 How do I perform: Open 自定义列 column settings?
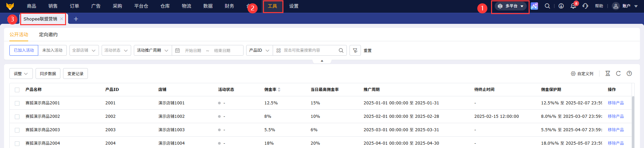point(582,73)
